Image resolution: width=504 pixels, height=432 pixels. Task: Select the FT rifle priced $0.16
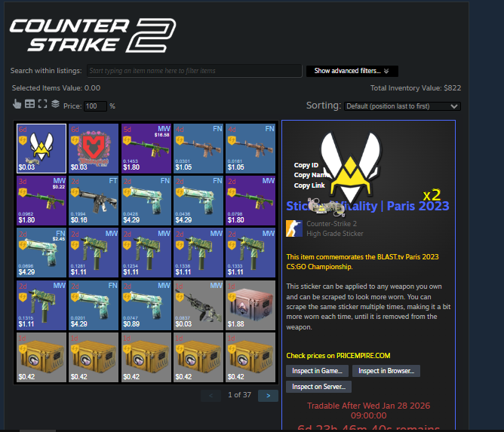click(x=94, y=201)
